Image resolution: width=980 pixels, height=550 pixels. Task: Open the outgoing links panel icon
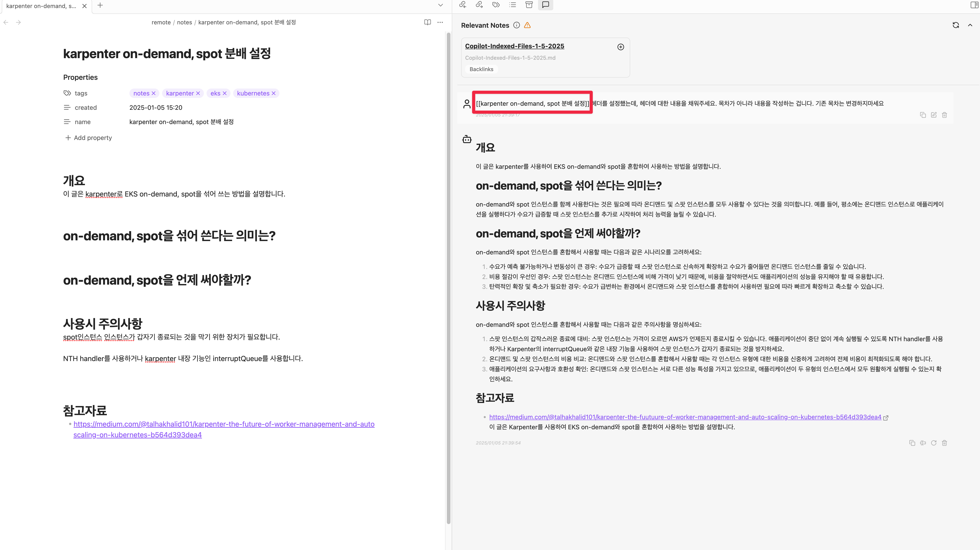click(479, 4)
